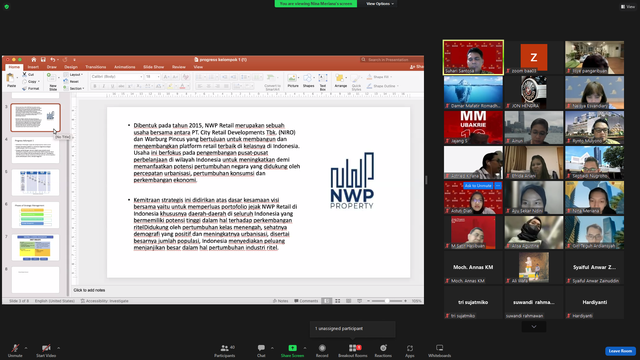Toggle the Notes pane in status bar
Image resolution: width=640 pixels, height=360 pixels.
coord(280,301)
